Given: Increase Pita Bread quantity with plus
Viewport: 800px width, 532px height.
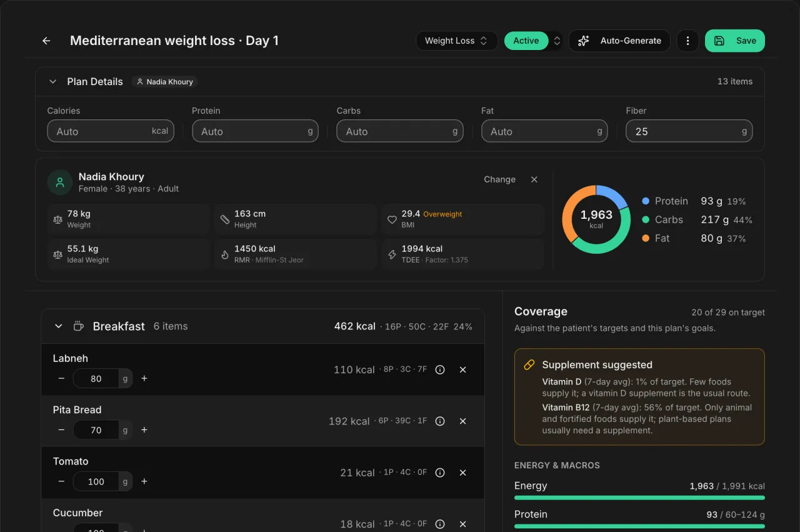Looking at the screenshot, I should tap(144, 429).
